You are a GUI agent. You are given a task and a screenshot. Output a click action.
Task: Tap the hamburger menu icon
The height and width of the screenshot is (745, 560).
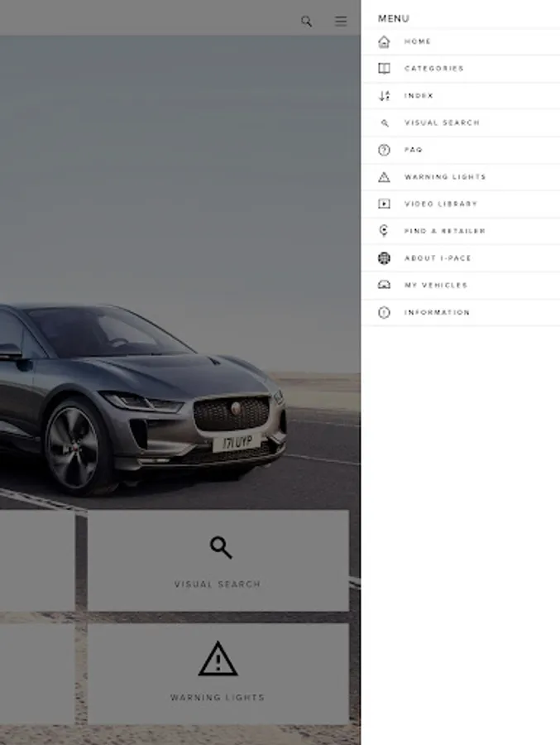(x=341, y=21)
